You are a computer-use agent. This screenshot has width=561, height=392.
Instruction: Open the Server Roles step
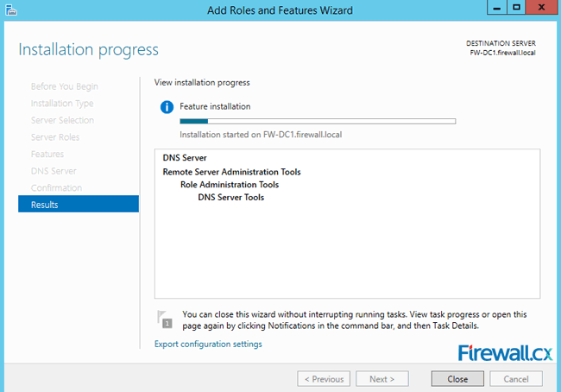(55, 137)
